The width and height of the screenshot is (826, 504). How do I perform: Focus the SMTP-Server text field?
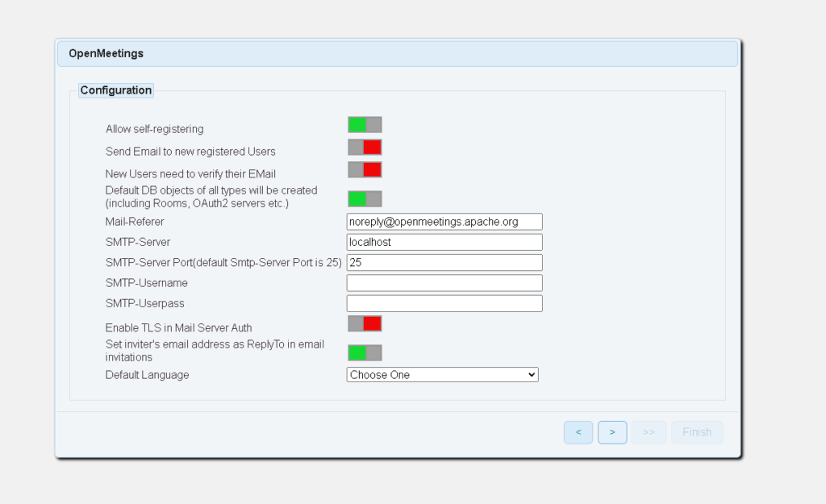tap(444, 242)
